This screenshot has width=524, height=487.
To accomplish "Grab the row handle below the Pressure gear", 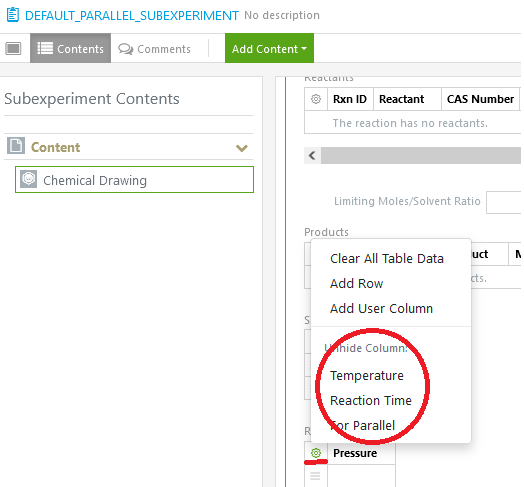I will 315,475.
